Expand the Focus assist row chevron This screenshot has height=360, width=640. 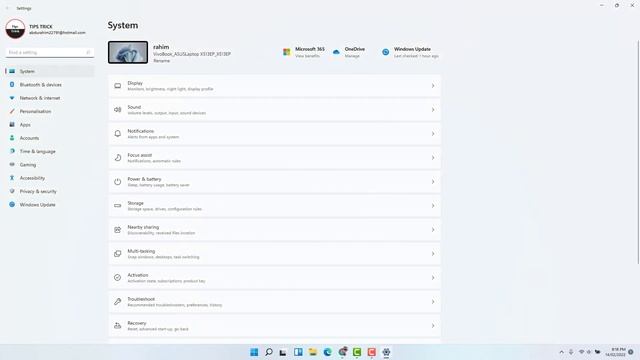[433, 158]
